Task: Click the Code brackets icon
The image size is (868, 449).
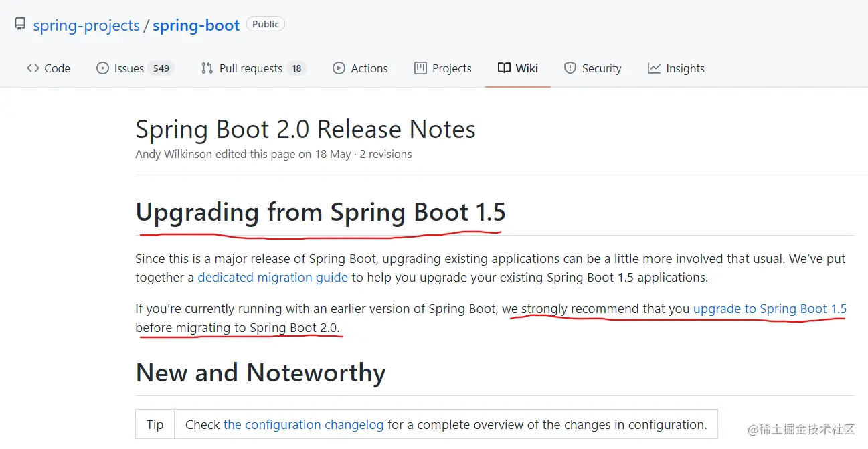Action: 33,68
